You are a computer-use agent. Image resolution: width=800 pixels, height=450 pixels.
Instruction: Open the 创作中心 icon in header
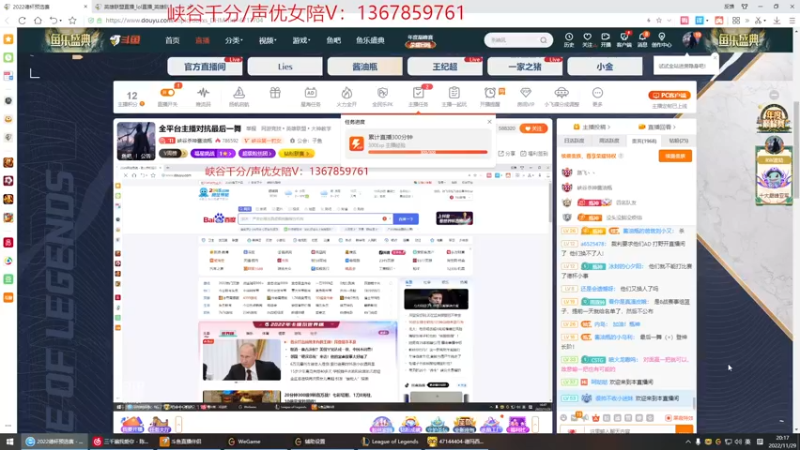(662, 40)
